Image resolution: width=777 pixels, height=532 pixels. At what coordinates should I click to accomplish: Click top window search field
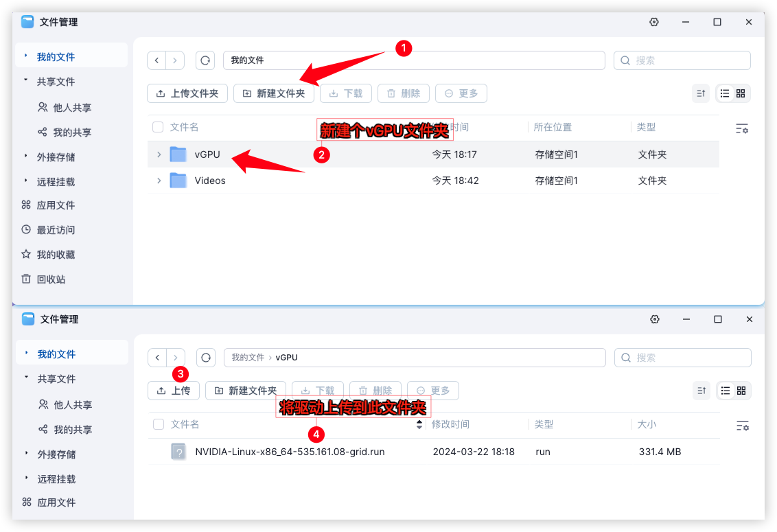[682, 60]
